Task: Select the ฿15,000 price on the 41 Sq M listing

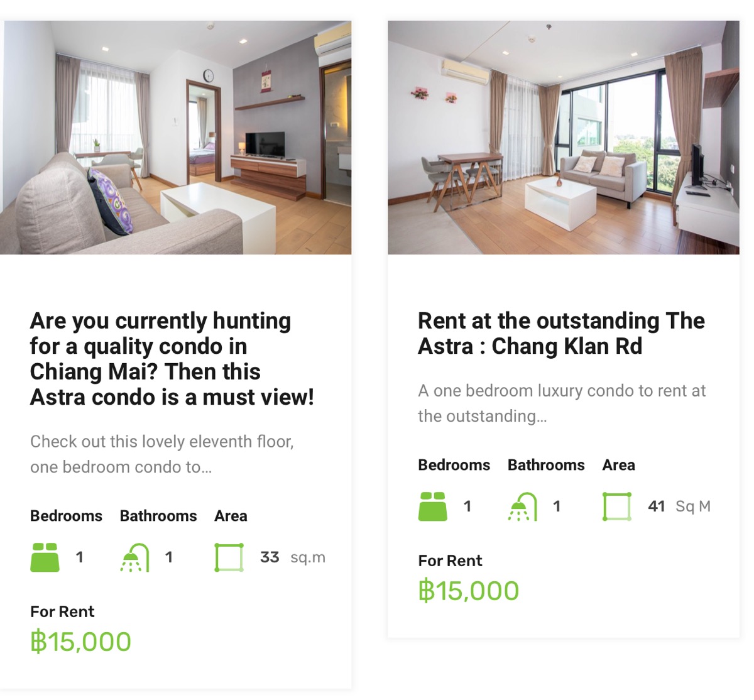Action: point(469,591)
